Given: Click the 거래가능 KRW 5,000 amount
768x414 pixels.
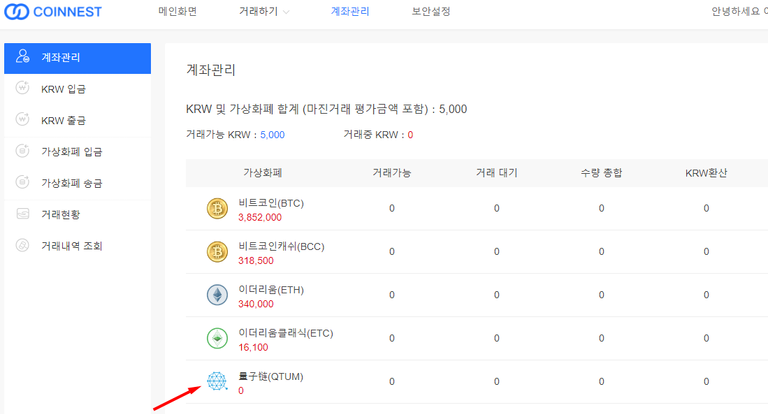Looking at the screenshot, I should click(x=272, y=135).
